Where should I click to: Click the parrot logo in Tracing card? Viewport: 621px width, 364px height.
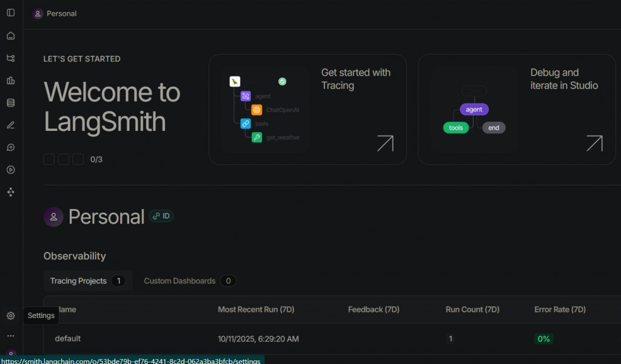[x=235, y=82]
